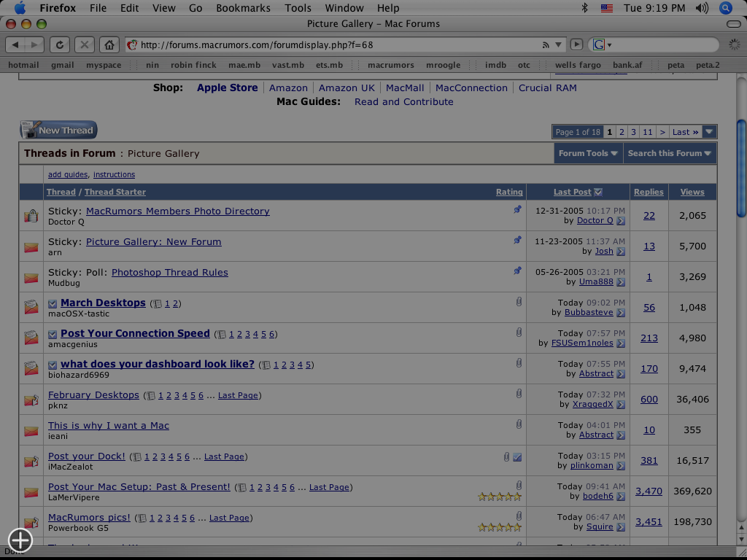This screenshot has height=560, width=747.
Task: Show the 3,470 replies posters list
Action: pyautogui.click(x=649, y=491)
